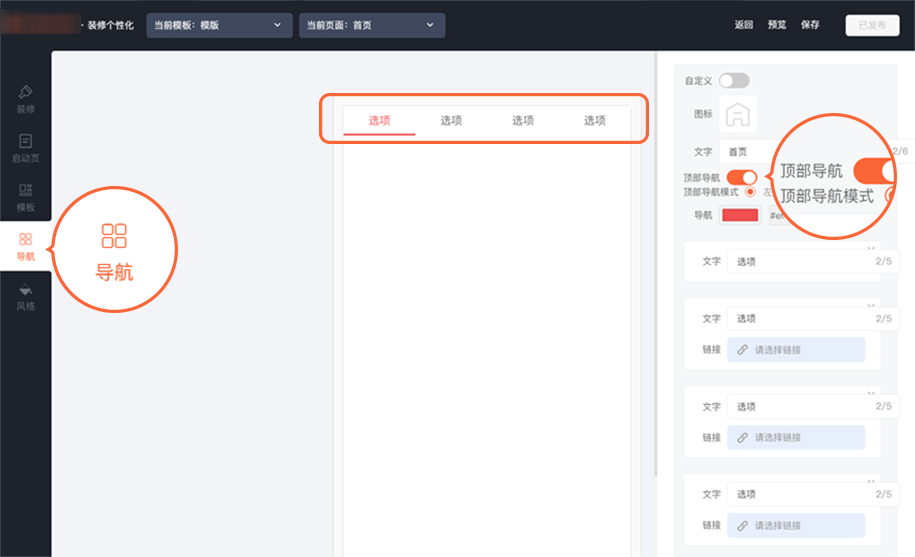Image resolution: width=915 pixels, height=557 pixels.
Task: Click the 预览 preview button
Action: click(x=777, y=25)
